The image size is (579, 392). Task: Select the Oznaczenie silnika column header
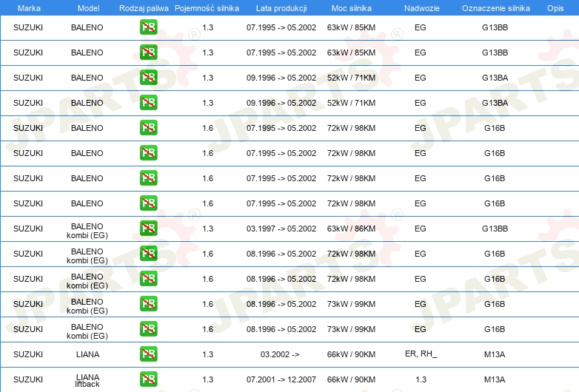pyautogui.click(x=496, y=8)
